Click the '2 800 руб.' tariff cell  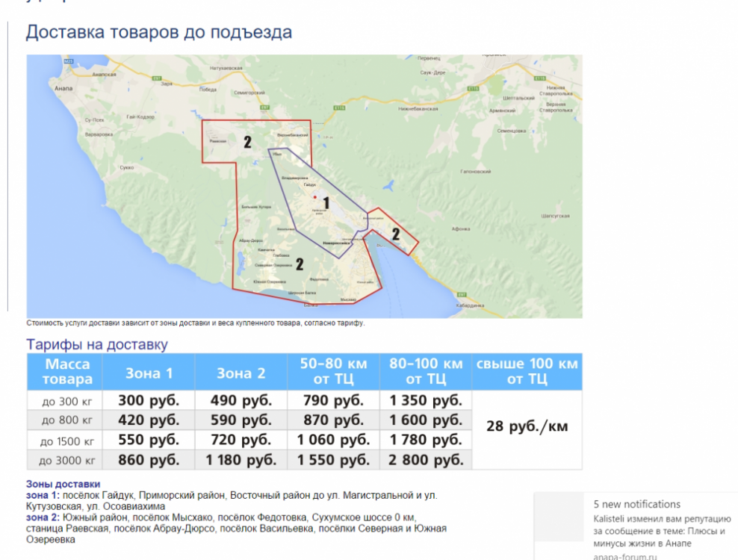pos(426,460)
